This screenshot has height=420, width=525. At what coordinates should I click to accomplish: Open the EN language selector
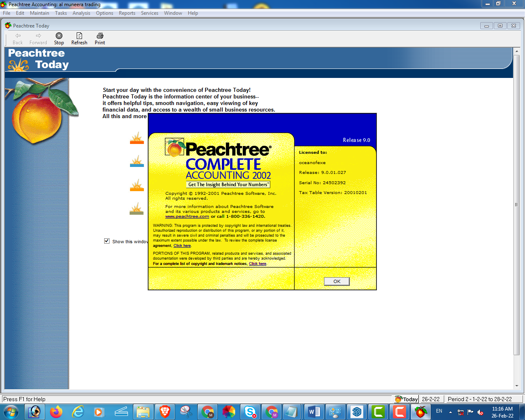439,411
